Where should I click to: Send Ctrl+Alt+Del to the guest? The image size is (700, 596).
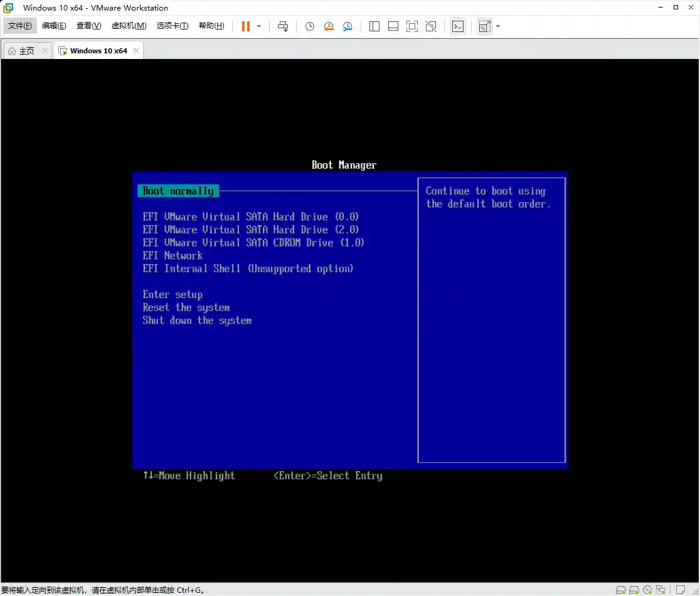(x=283, y=26)
